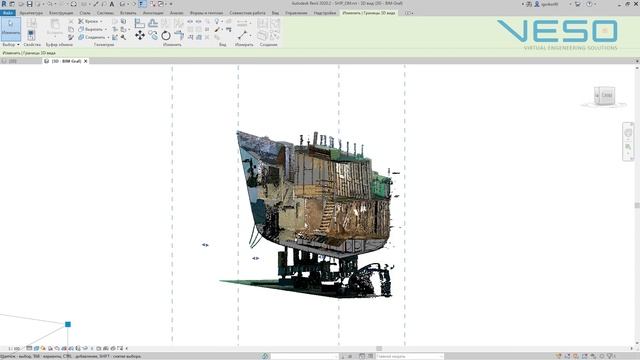The height and width of the screenshot is (360, 640).
Task: Select the Rotate tool circular arrow icon
Action: [166, 36]
